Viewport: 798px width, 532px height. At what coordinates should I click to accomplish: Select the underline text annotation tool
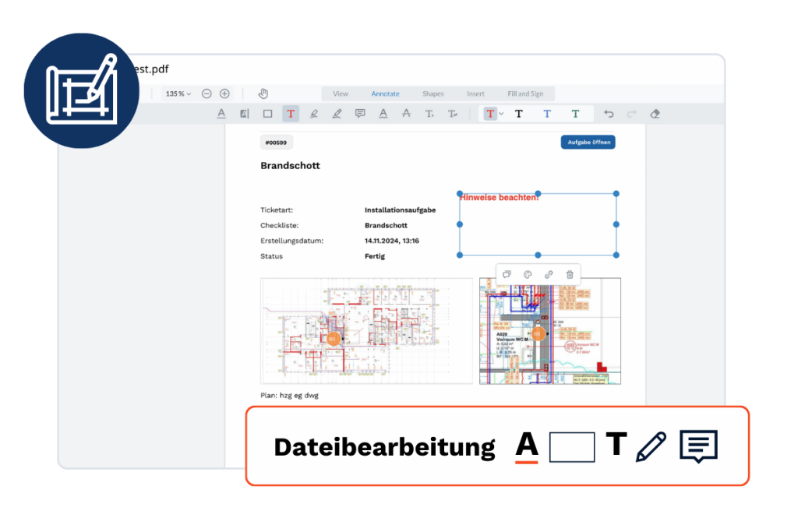(221, 114)
